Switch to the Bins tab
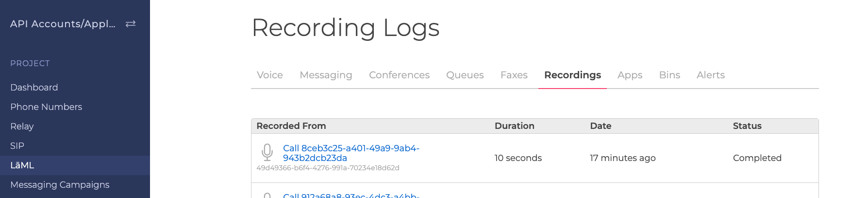The width and height of the screenshot is (868, 198). point(669,75)
